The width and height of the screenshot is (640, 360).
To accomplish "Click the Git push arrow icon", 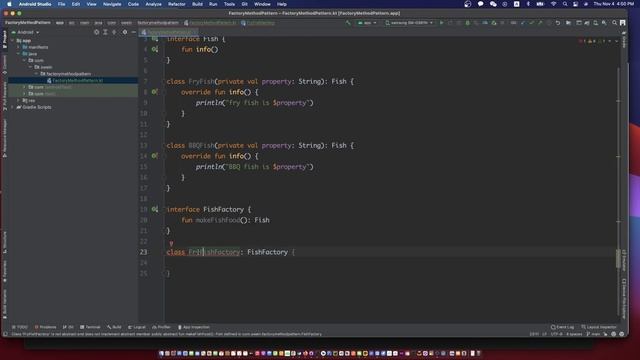I will [x=540, y=23].
